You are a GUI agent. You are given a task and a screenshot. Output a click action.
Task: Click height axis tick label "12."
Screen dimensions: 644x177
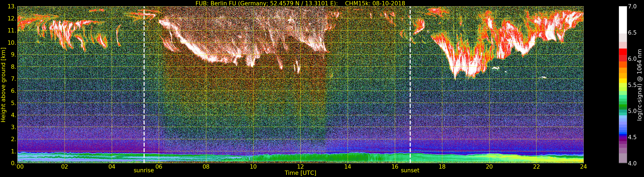[x=12, y=18]
